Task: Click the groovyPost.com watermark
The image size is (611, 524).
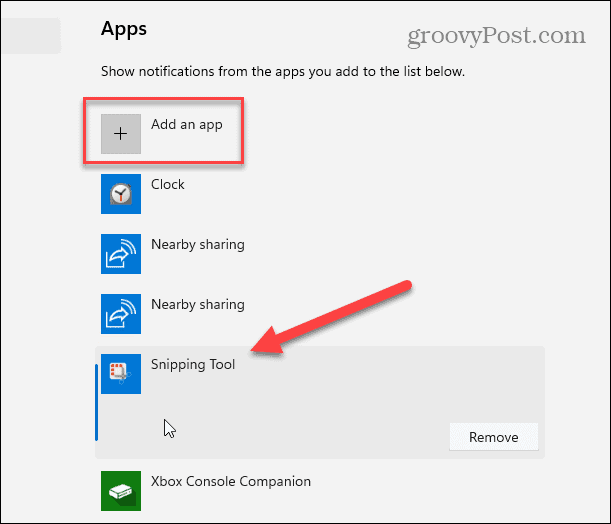Action: [x=501, y=37]
